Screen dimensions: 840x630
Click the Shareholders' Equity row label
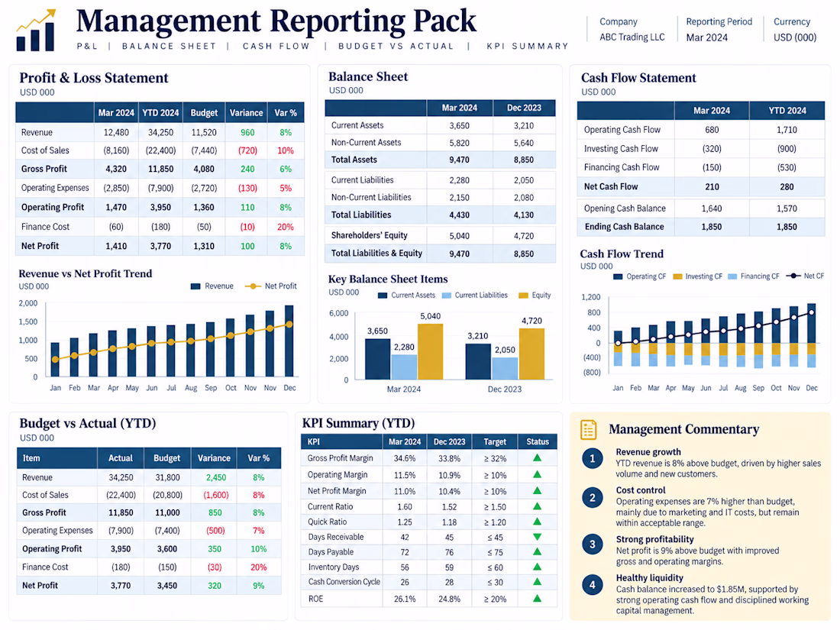click(x=369, y=235)
